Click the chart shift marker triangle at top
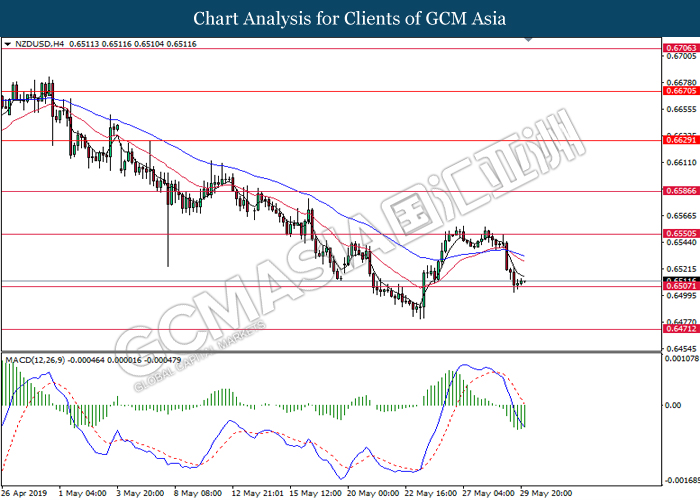 528,40
